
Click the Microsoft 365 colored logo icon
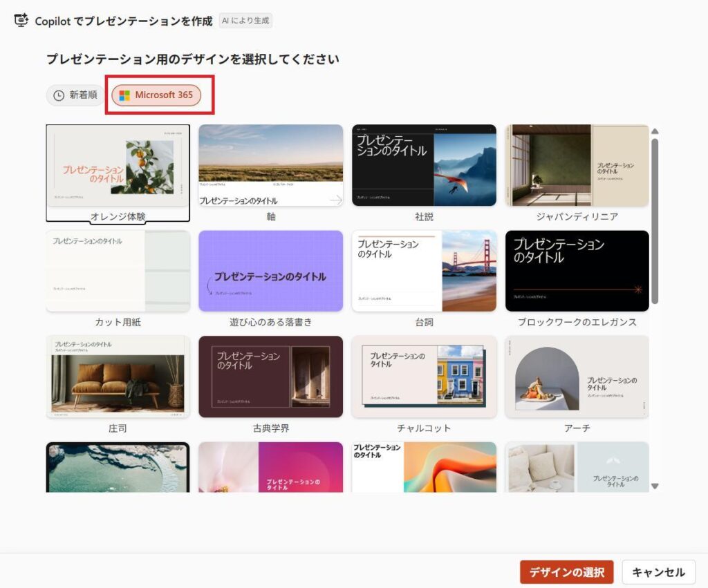click(127, 95)
